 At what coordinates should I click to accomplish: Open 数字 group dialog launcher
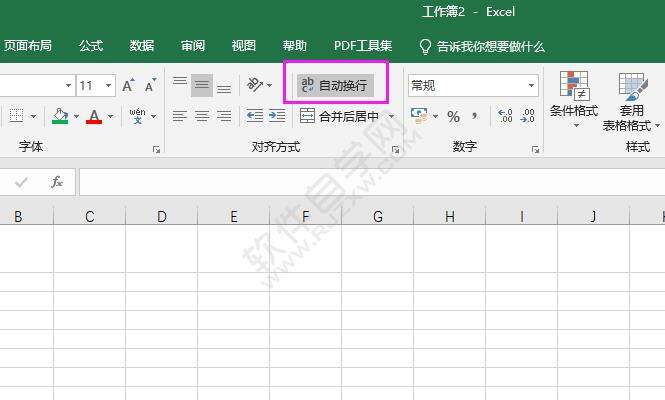pos(535,149)
